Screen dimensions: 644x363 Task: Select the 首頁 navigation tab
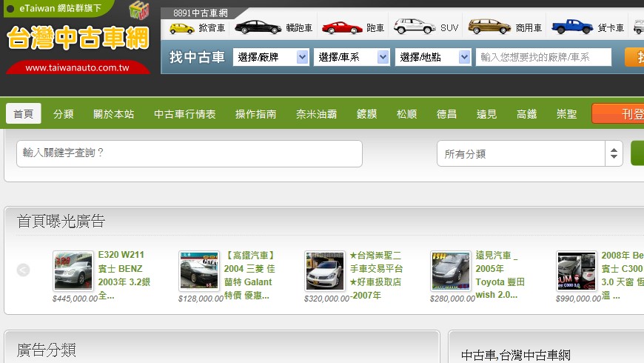(x=24, y=114)
